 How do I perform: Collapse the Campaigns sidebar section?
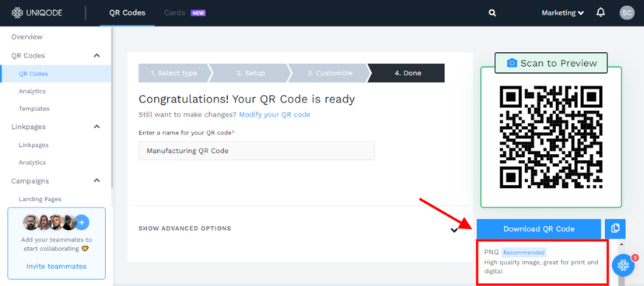[97, 180]
